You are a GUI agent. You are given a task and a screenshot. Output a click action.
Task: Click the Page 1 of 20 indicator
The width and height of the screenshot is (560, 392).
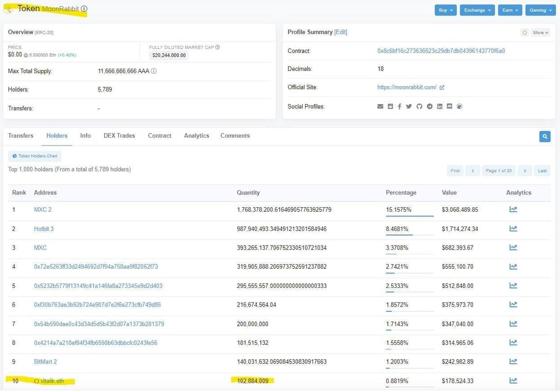[499, 171]
